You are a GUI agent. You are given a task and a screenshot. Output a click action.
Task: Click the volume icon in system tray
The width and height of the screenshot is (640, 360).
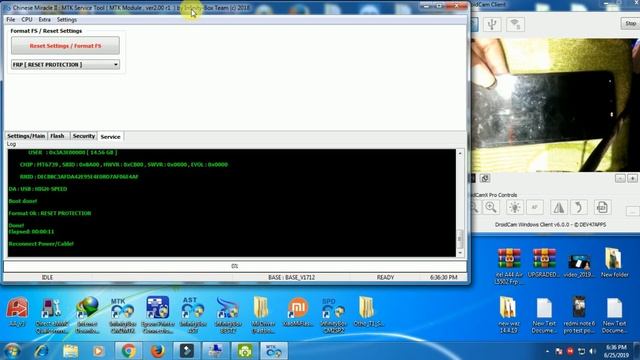(x=593, y=351)
